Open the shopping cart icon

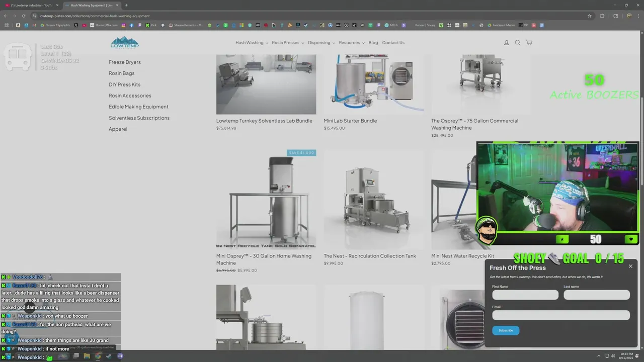click(529, 43)
